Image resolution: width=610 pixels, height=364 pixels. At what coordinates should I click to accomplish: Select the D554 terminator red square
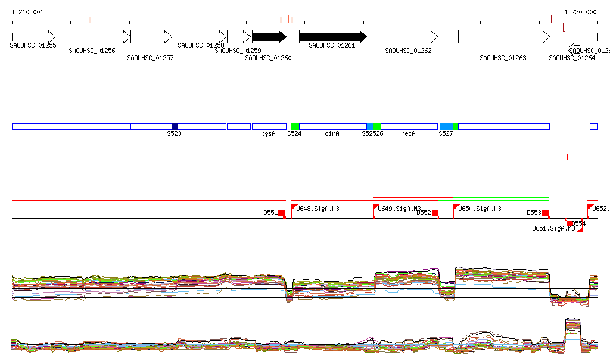tap(569, 223)
